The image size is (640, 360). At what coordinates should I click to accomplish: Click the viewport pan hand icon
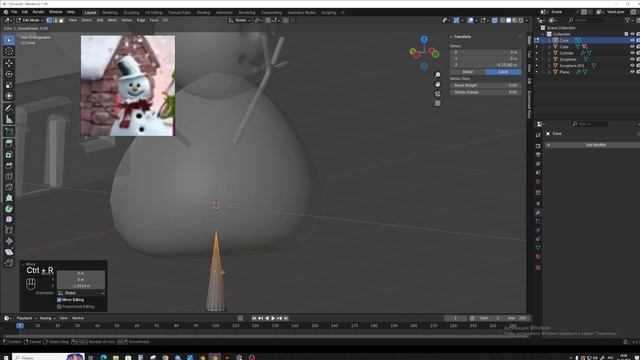point(438,84)
